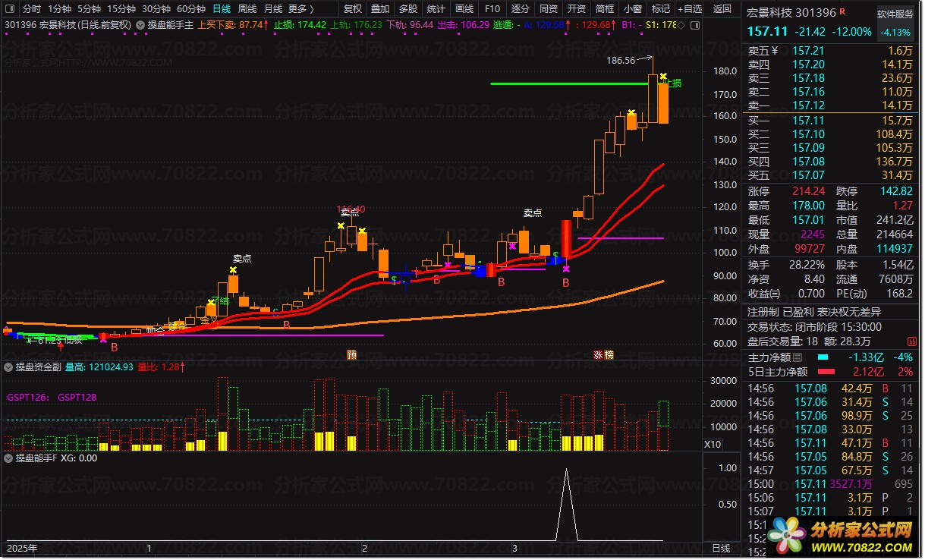Click the 186.56 high price label
Viewport: 925px width, 560px height.
pyautogui.click(x=621, y=60)
